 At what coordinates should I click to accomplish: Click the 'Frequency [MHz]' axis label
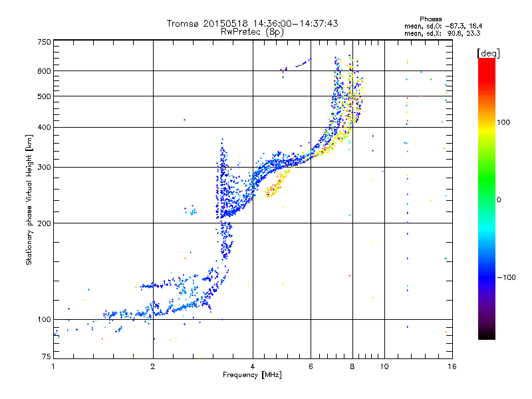(252, 375)
